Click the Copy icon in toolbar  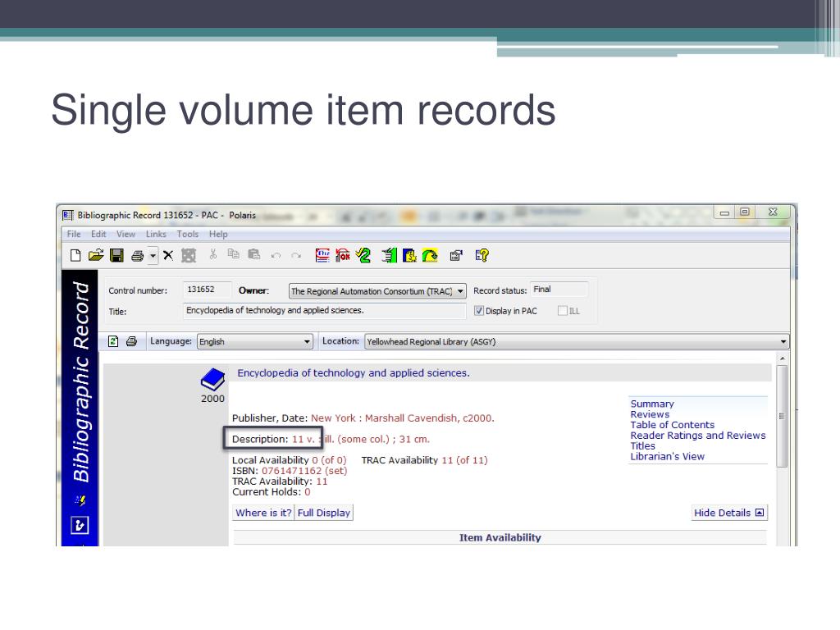tap(234, 254)
